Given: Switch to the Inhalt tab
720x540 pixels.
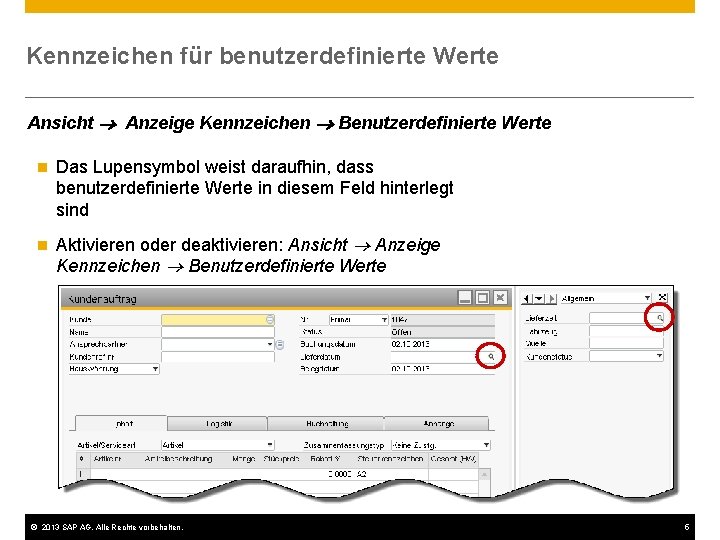Looking at the screenshot, I should coord(122,423).
